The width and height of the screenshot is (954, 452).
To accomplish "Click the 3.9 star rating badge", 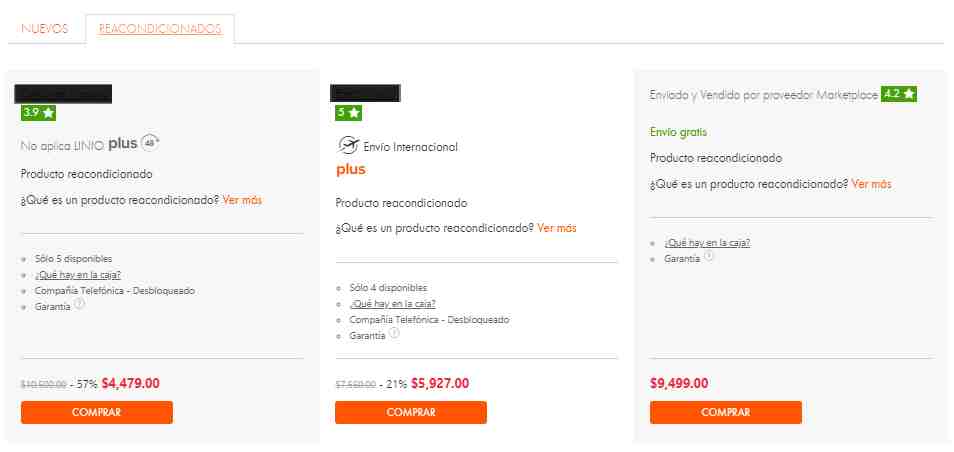I will [x=38, y=113].
